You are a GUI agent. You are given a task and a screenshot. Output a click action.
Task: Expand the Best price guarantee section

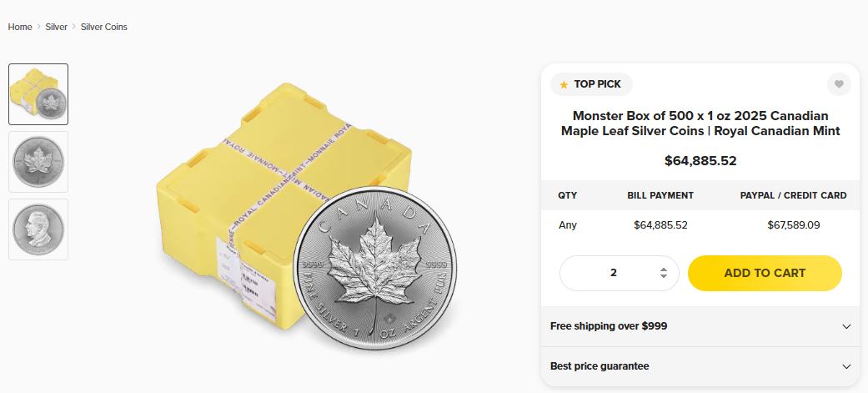[x=700, y=366]
